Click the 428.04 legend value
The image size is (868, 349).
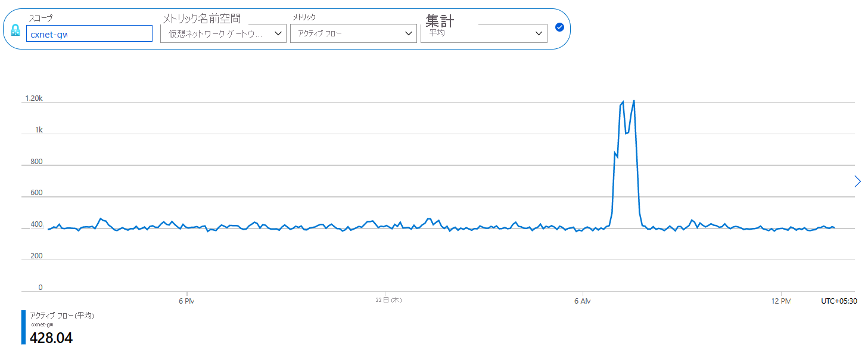51,338
